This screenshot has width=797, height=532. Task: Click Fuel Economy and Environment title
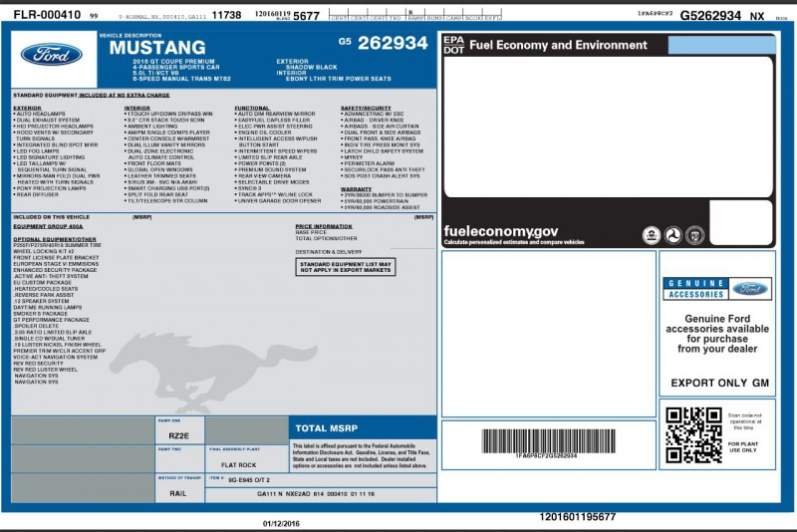pyautogui.click(x=558, y=45)
